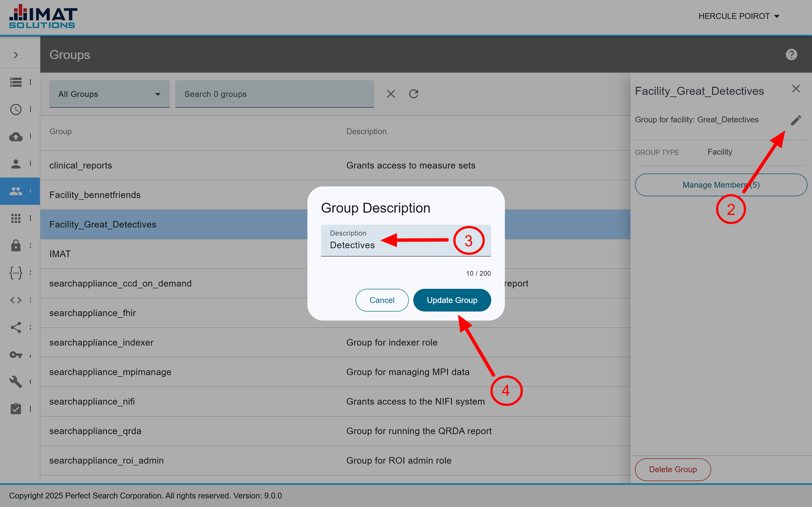
Task: Refresh the groups list
Action: [414, 94]
